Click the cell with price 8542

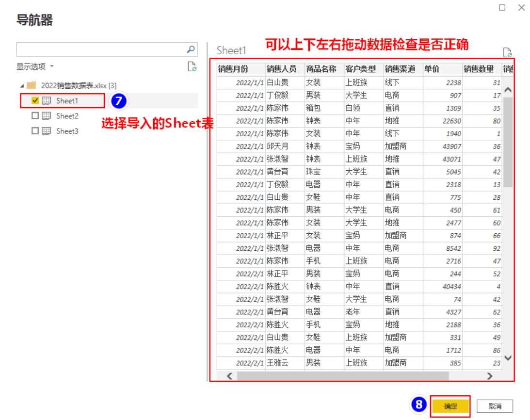pyautogui.click(x=442, y=248)
